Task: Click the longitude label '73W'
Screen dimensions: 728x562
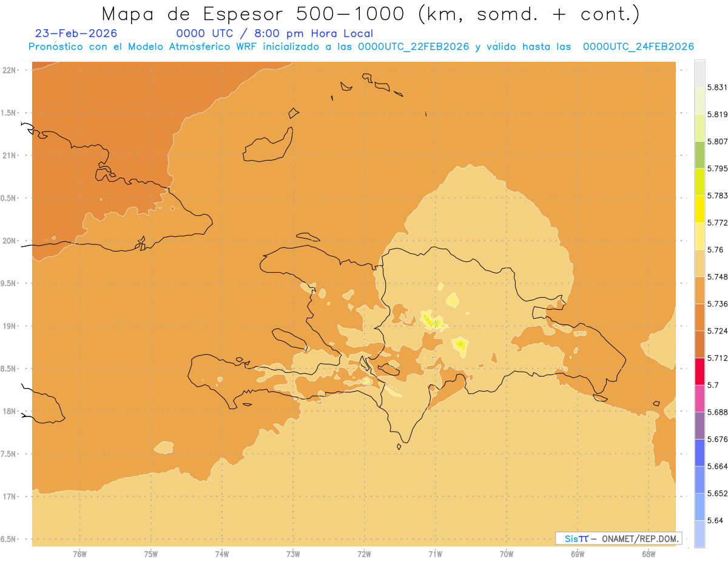Action: click(293, 554)
